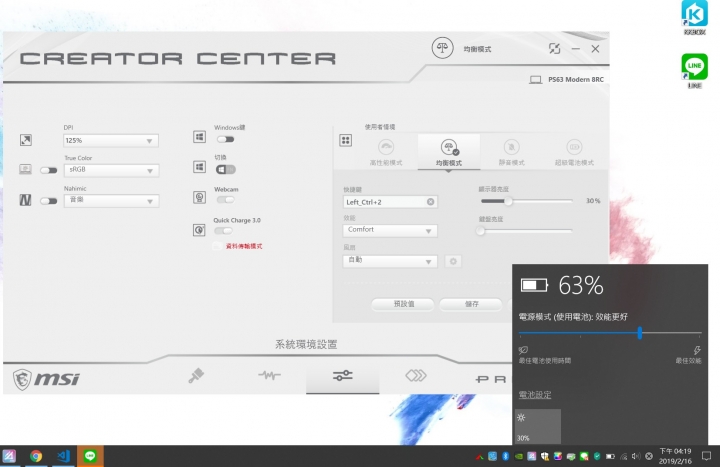Toggle the Nahimic switch
The image size is (720, 467).
pos(48,201)
